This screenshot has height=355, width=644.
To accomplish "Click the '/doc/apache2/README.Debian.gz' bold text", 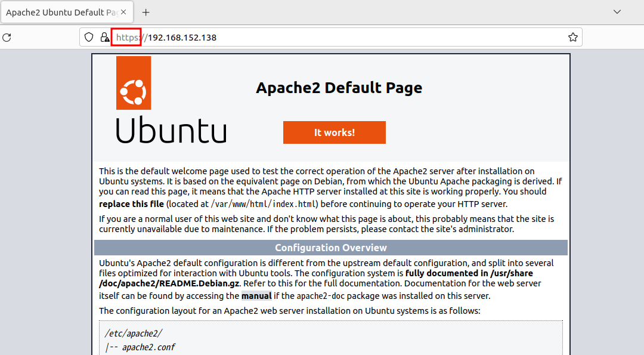I will [169, 283].
